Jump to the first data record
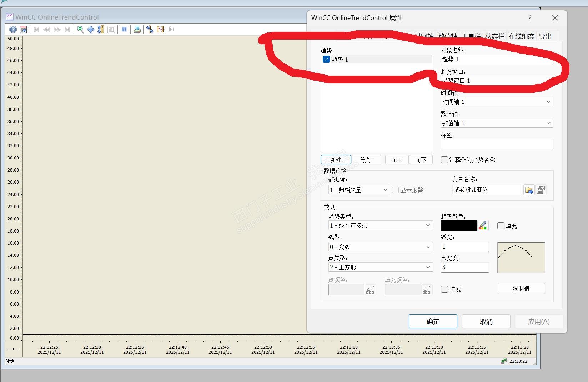The height and width of the screenshot is (382, 588). tap(36, 30)
